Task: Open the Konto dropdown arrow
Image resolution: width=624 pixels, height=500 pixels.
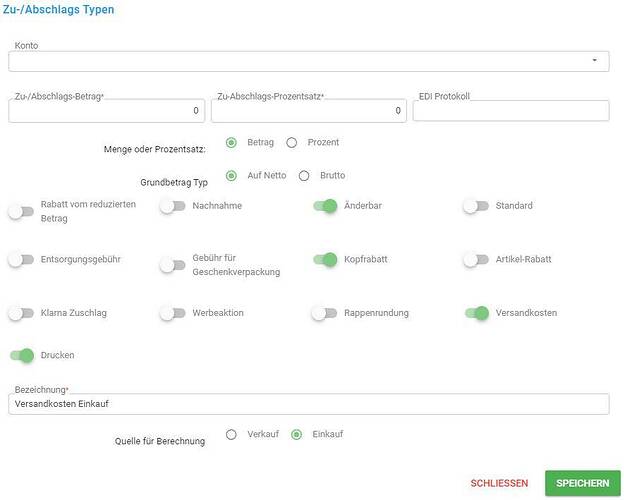Action: 595,61
